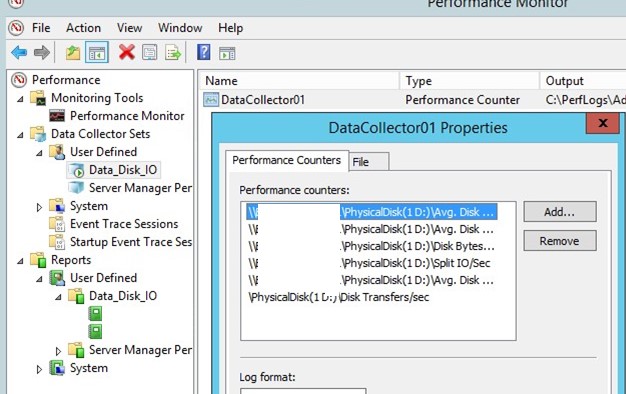This screenshot has height=394, width=626.
Task: Click the Forward arrow toolbar icon
Action: click(42, 52)
